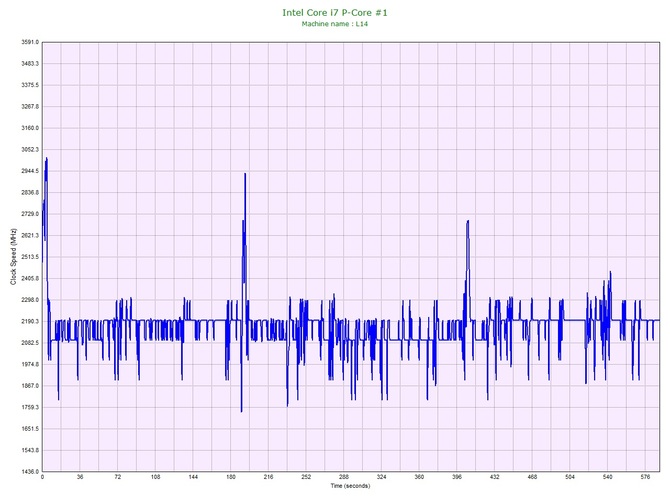Image resolution: width=670 pixels, height=503 pixels.
Task: Click the 396 tick label on time axis
Action: tap(457, 477)
